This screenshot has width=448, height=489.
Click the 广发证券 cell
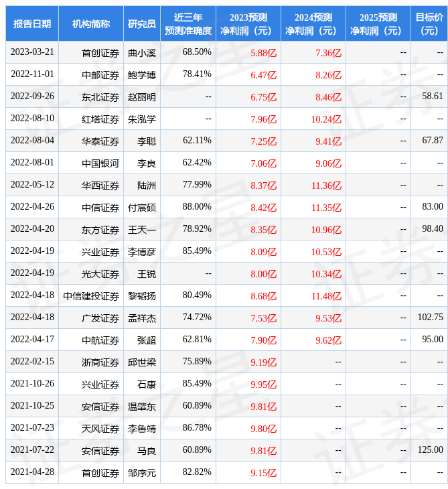pos(100,318)
